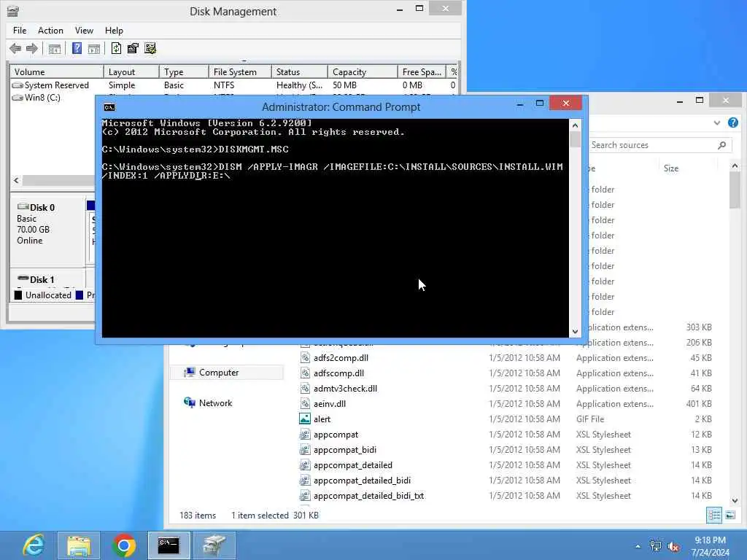Viewport: 747px width, 560px height.
Task: Select file appcompat_detailed_bidi_txt
Action: pos(368,495)
